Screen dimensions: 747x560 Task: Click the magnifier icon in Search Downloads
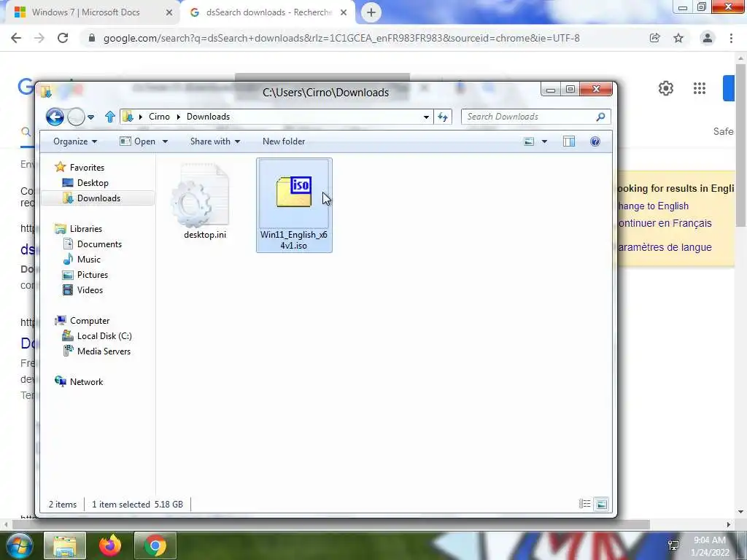click(x=601, y=117)
